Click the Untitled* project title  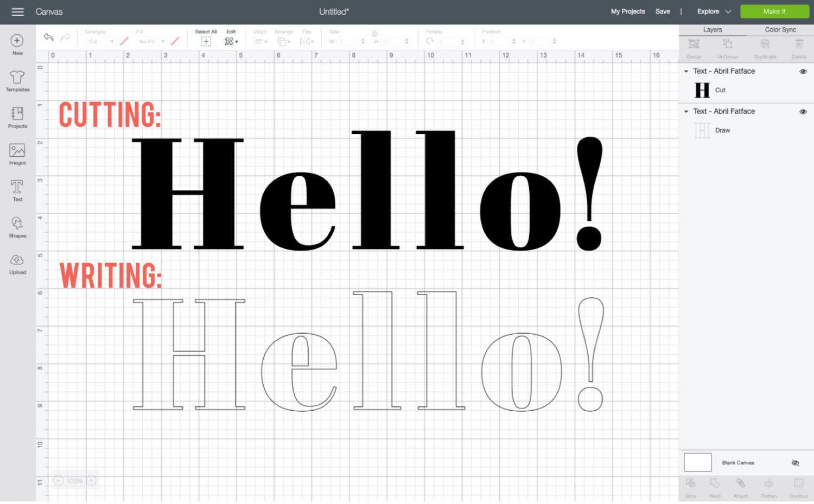pos(334,11)
